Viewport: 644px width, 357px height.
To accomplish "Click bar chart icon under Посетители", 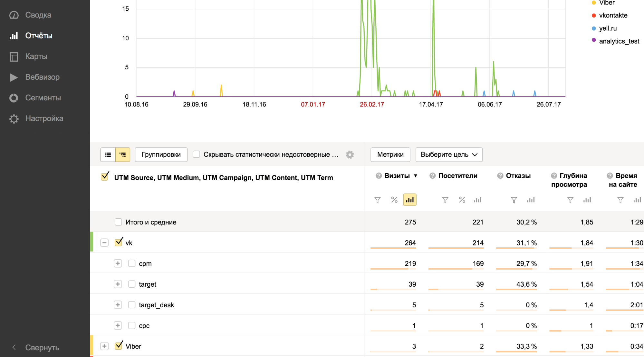I will click(x=477, y=200).
